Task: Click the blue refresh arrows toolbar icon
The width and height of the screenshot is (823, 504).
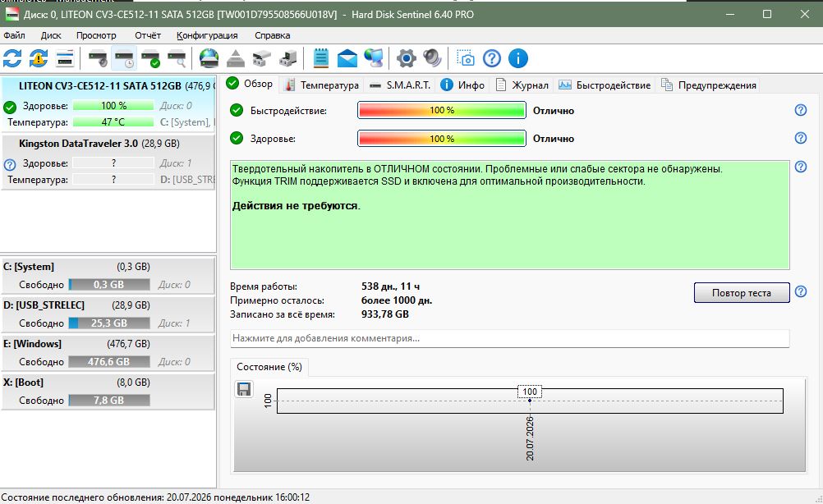Action: pos(12,58)
